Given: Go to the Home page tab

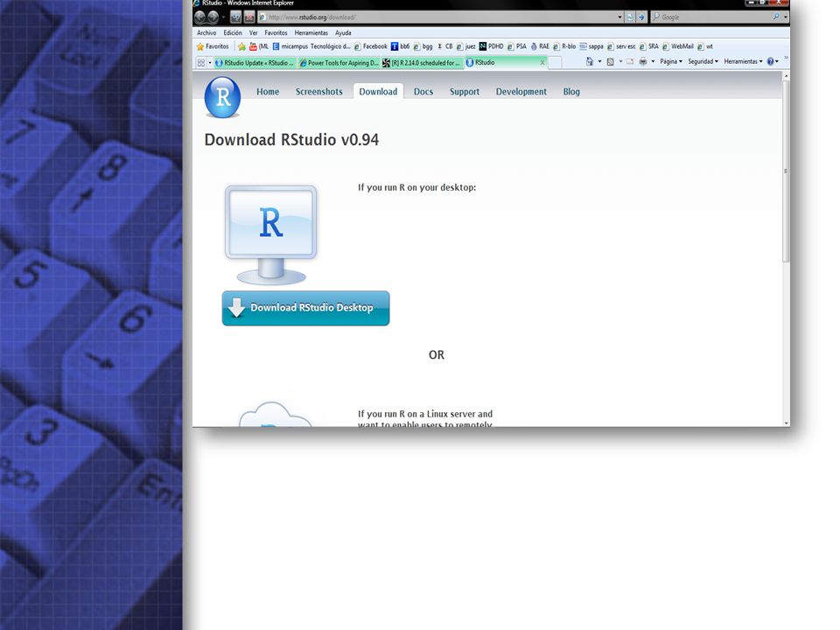Looking at the screenshot, I should coord(268,92).
